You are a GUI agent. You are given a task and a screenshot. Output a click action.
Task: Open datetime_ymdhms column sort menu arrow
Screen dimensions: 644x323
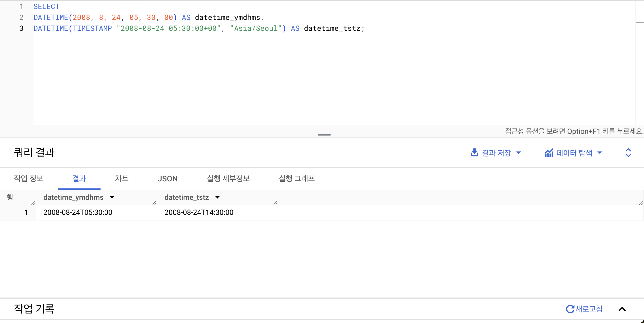pyautogui.click(x=112, y=197)
